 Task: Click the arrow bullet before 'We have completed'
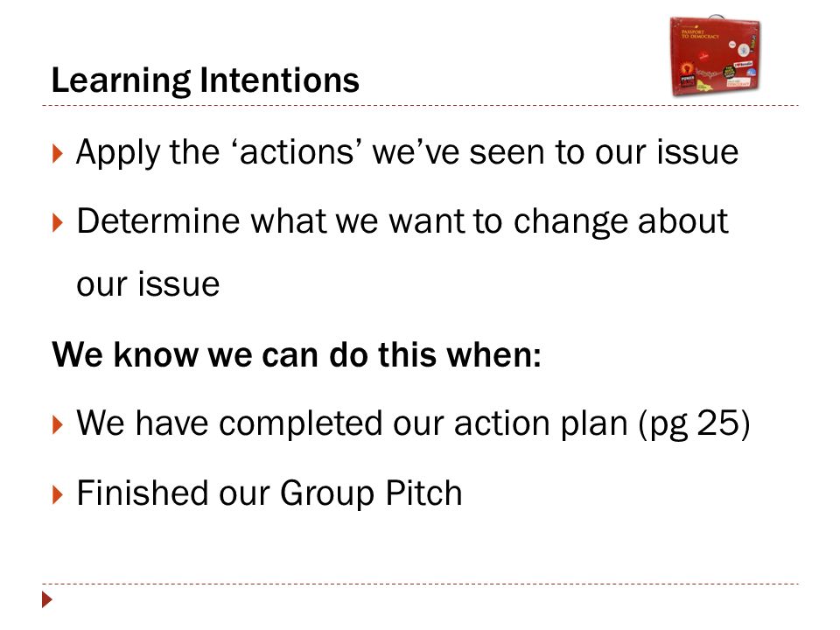58,425
